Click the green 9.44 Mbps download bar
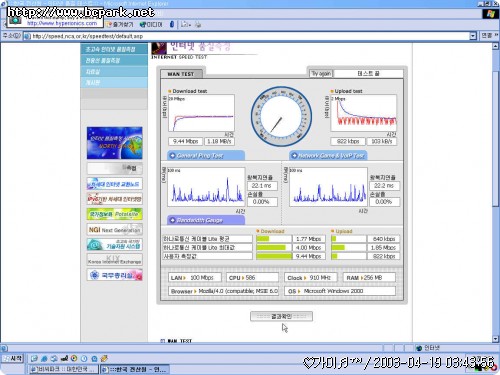 (274, 256)
